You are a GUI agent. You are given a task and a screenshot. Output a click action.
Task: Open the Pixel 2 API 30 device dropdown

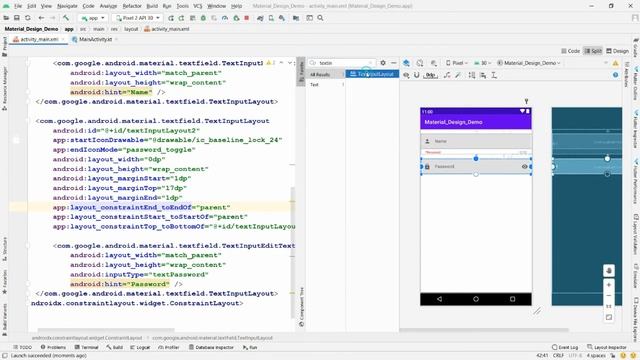click(137, 18)
